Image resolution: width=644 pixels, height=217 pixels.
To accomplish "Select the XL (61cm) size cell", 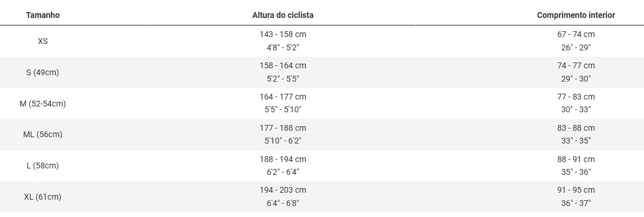I will 43,197.
